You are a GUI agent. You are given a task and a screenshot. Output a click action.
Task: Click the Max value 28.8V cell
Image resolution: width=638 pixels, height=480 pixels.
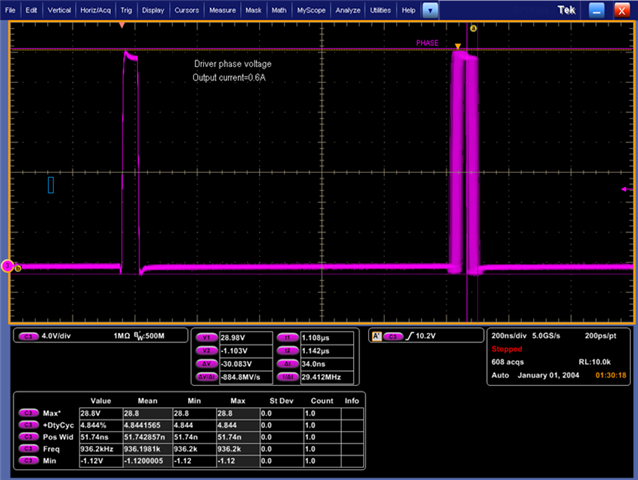[101, 413]
